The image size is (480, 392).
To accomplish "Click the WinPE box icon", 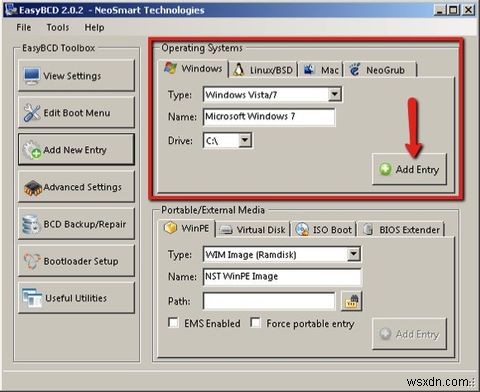I will point(171,228).
